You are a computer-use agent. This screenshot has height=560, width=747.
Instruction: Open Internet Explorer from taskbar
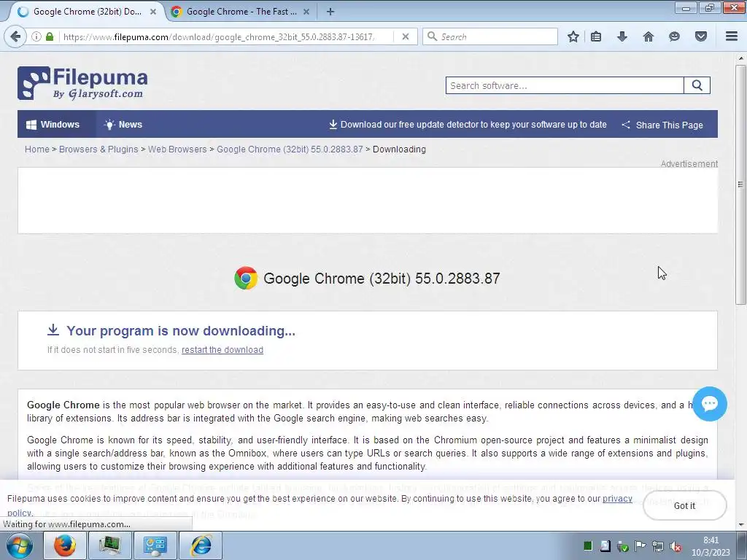(201, 545)
